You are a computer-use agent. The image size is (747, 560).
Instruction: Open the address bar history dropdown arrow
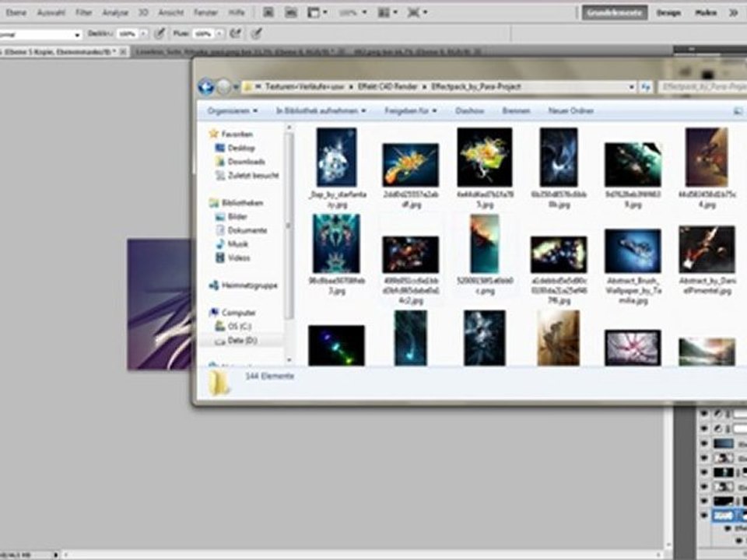pos(632,87)
